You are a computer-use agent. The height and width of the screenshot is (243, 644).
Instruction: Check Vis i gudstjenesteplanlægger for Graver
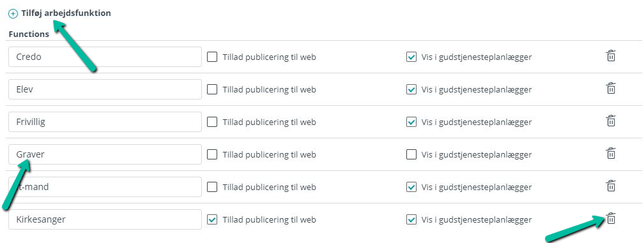pyautogui.click(x=411, y=154)
